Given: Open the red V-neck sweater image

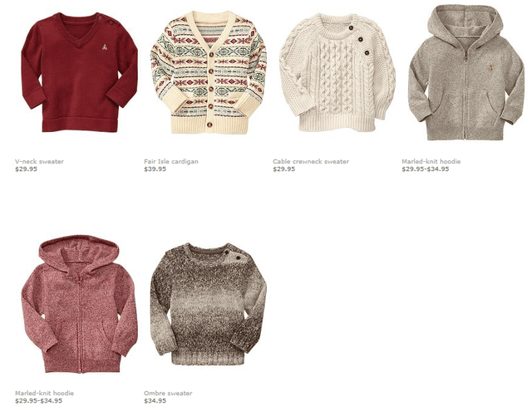Looking at the screenshot, I should coord(80,72).
